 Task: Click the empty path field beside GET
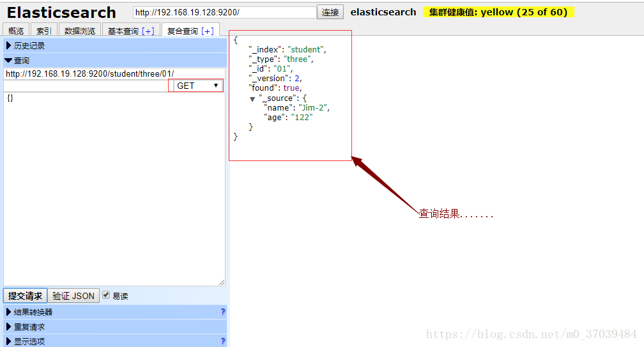click(x=86, y=86)
